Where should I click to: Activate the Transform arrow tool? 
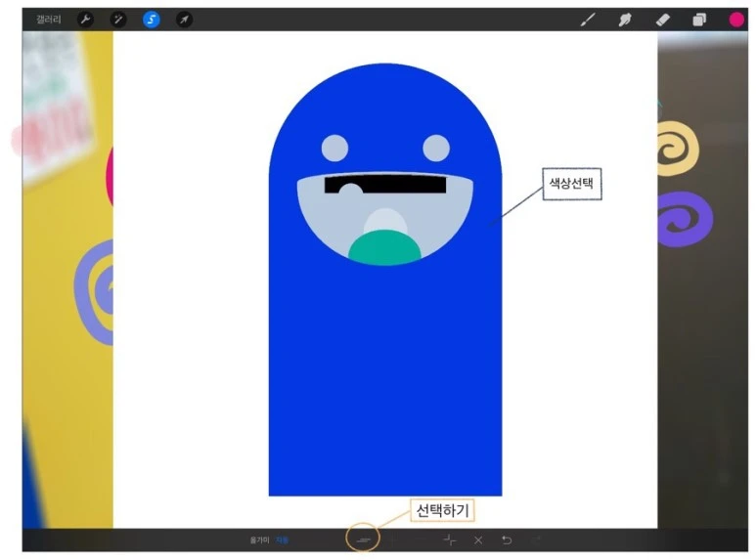coord(184,20)
